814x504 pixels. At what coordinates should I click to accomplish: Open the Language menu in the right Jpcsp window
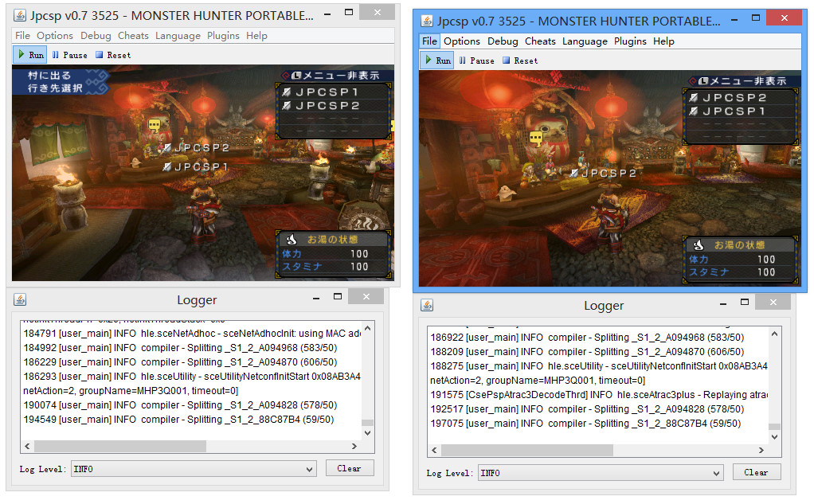(x=585, y=41)
